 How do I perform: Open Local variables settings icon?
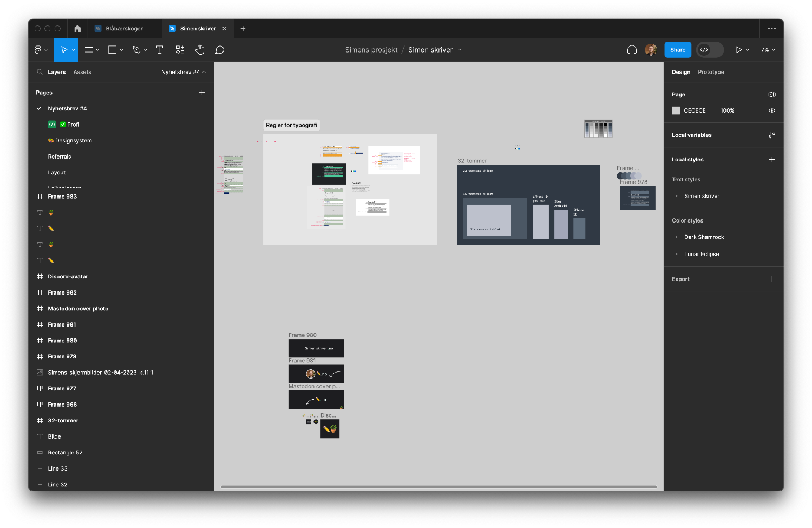(x=772, y=135)
